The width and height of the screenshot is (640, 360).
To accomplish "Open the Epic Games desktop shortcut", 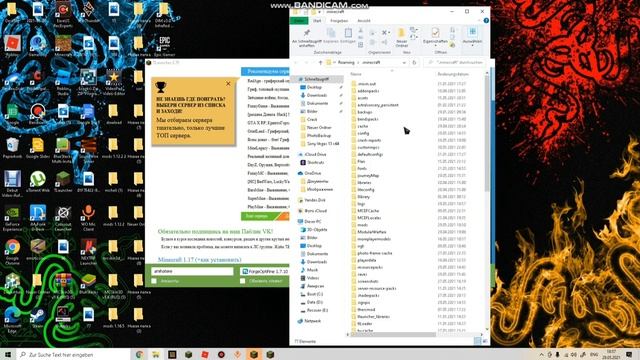I will click(x=164, y=46).
